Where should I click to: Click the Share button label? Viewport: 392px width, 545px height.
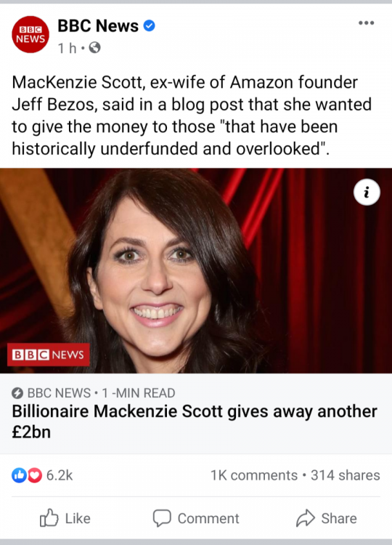coord(339,518)
